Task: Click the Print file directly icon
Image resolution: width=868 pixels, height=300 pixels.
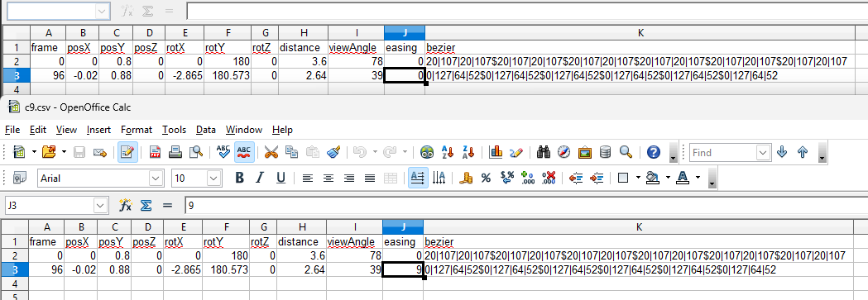Action: (175, 152)
